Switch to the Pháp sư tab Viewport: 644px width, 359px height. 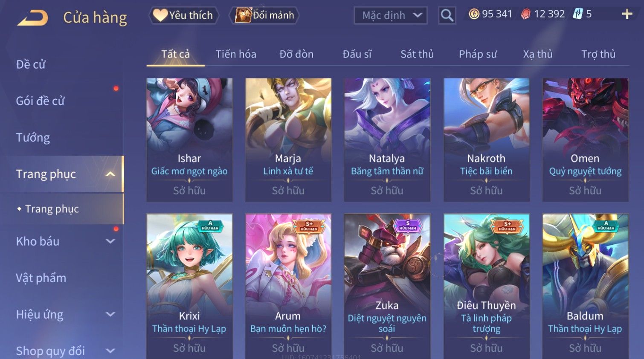478,54
